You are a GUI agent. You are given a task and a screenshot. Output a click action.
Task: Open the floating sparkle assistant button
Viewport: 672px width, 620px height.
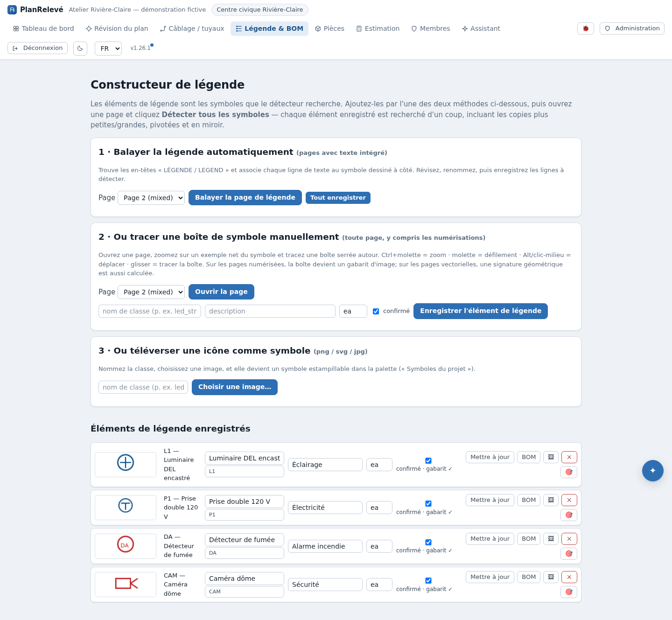click(x=652, y=471)
